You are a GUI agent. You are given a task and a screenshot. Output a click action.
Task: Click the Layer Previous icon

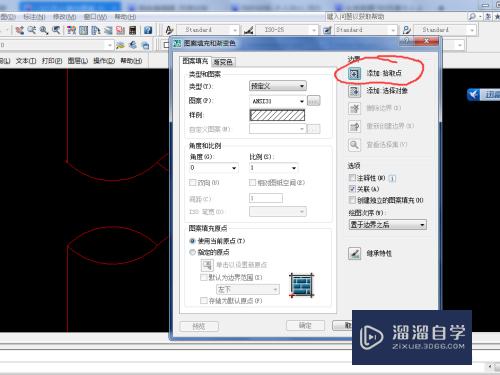point(133,45)
